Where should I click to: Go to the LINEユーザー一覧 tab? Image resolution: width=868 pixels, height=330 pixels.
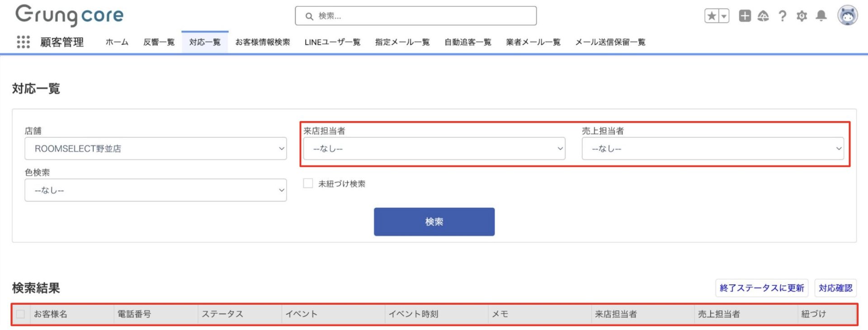pos(332,42)
